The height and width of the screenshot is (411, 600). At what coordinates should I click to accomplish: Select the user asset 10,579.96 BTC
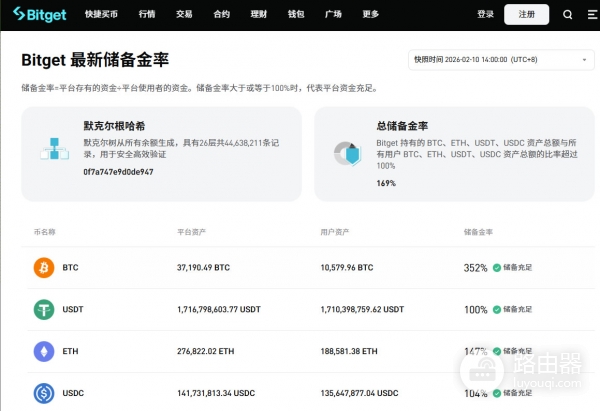pos(347,267)
